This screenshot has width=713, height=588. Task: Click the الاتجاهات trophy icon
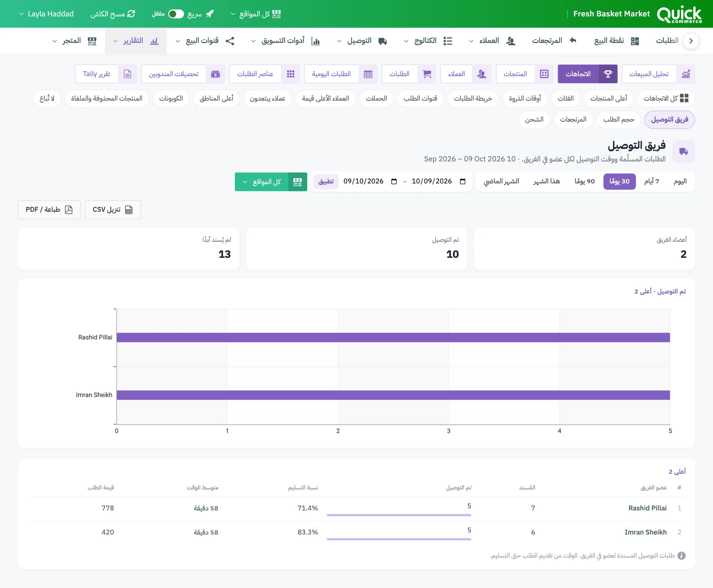(608, 74)
